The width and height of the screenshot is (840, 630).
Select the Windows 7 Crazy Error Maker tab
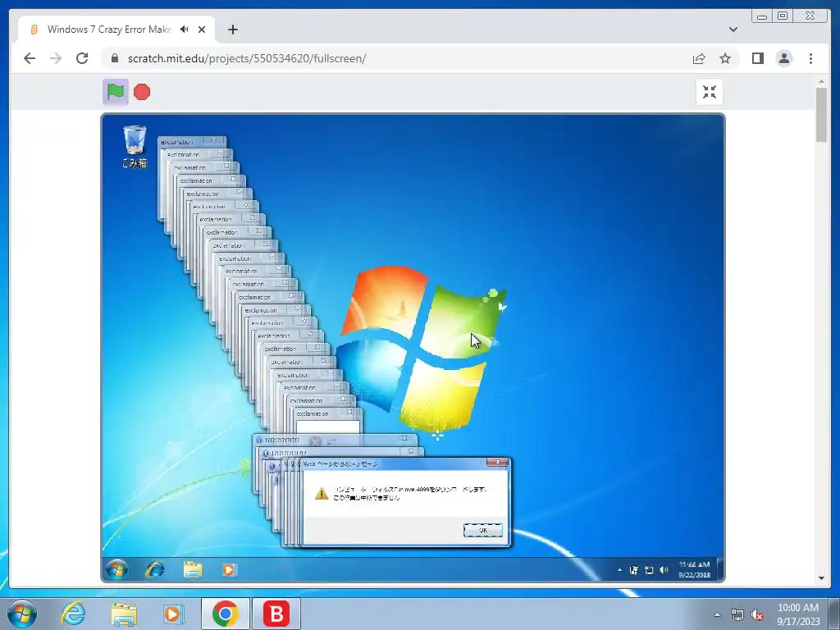(x=116, y=30)
